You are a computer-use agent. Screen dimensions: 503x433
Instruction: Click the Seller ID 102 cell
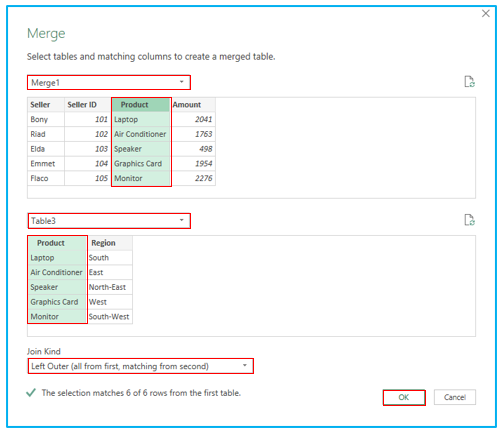tap(88, 134)
